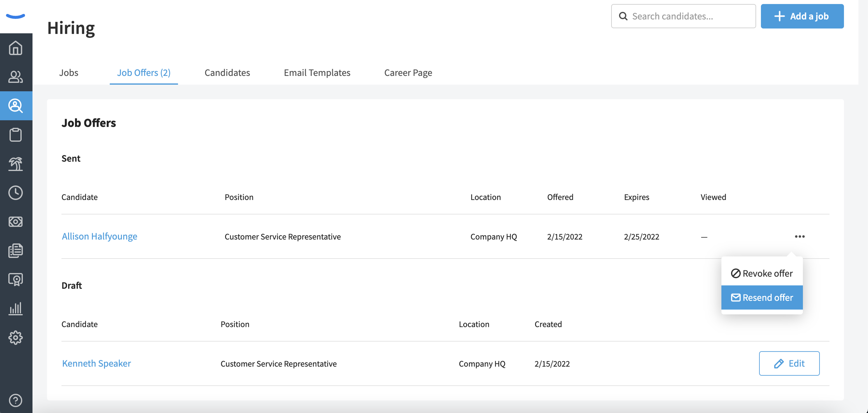Open the Email Templates tab

tap(317, 72)
